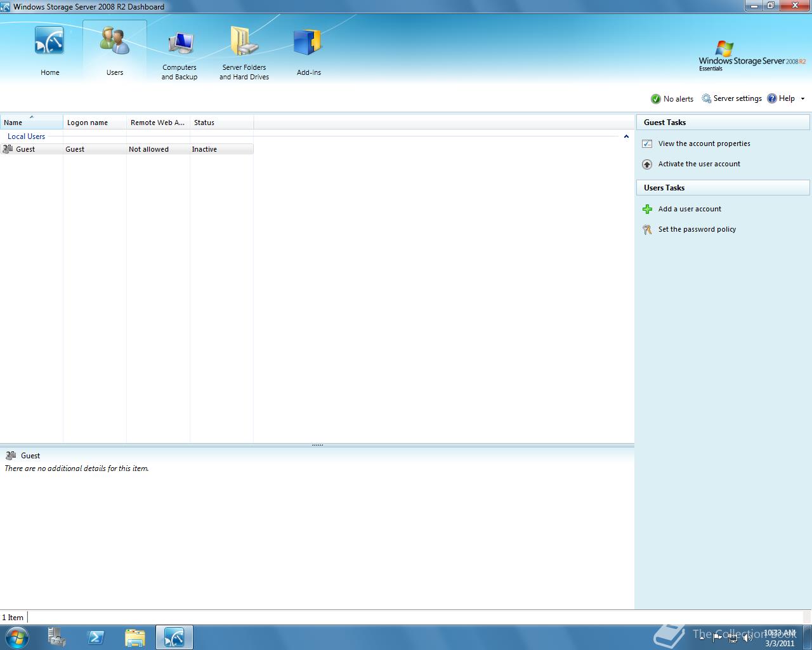
Task: Click the Not allowed cell
Action: point(148,149)
